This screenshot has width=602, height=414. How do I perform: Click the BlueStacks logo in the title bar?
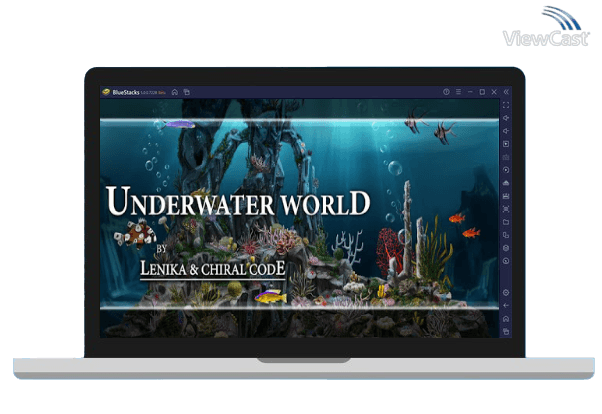pos(106,92)
